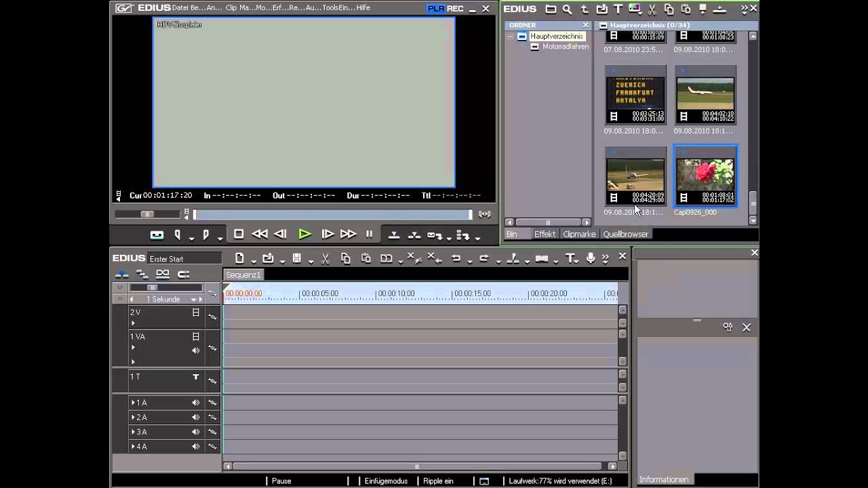Click the color bars clip icon in the bin

635,9
